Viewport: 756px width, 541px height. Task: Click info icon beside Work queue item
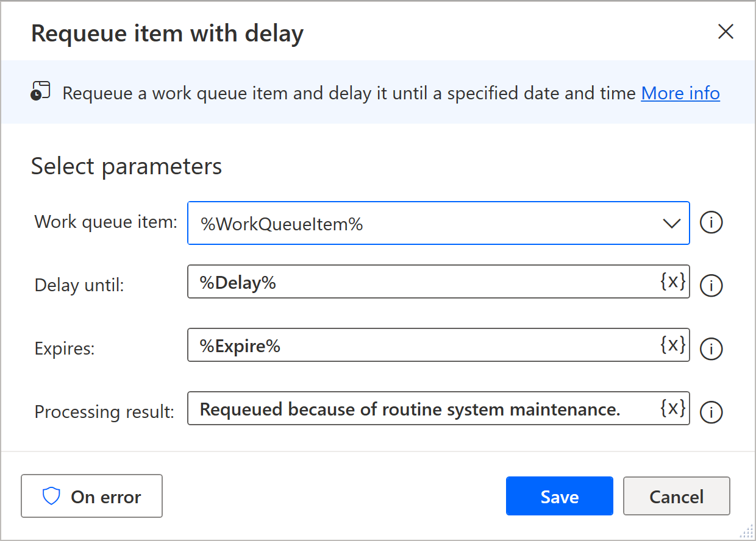[x=711, y=223]
